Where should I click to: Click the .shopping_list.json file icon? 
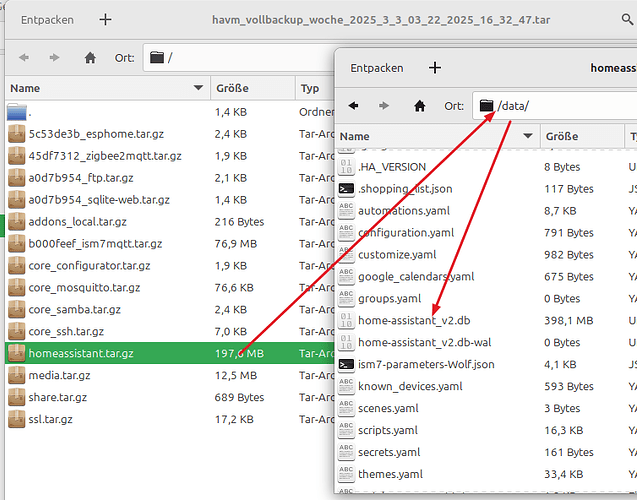346,189
